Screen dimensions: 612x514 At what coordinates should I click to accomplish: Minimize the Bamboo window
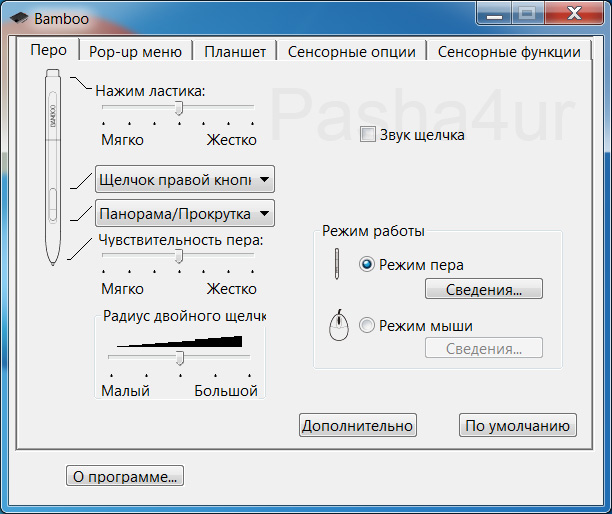494,14
